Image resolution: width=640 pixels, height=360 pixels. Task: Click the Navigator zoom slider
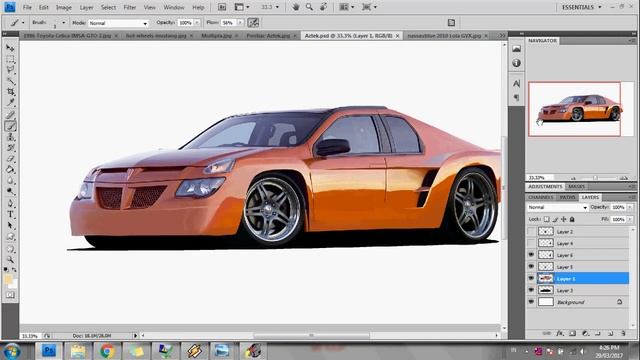[596, 178]
